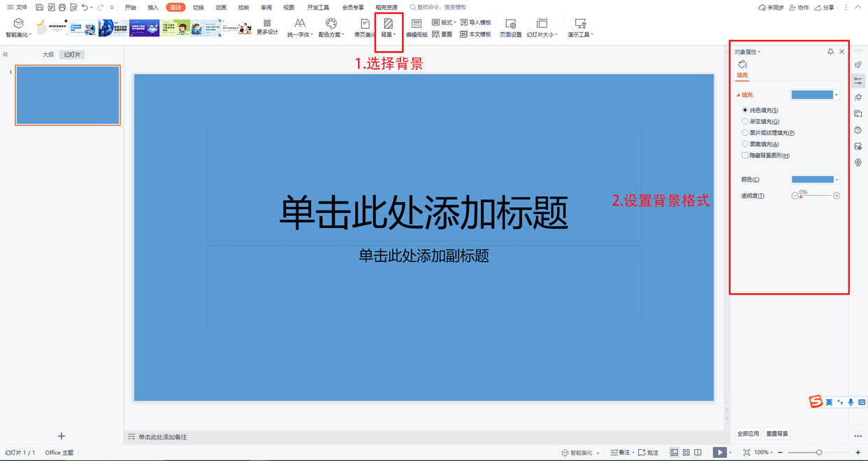Click 全部应用 button
The width and height of the screenshot is (868, 461).
click(x=748, y=434)
